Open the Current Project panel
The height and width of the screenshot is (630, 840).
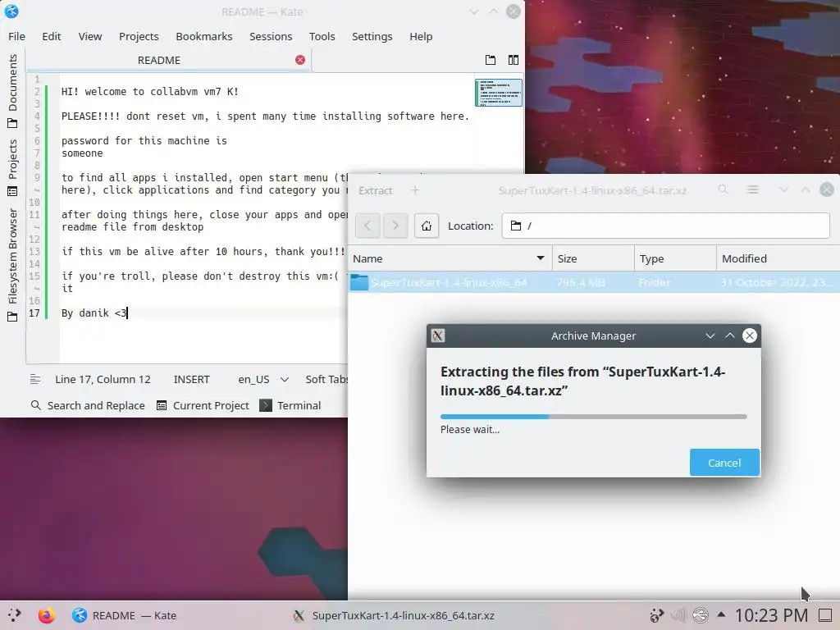(203, 405)
